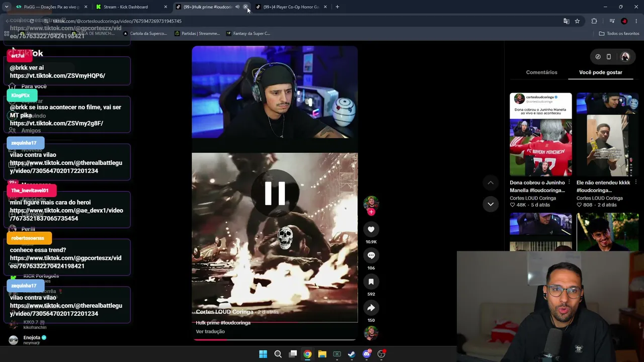Select the Você pode gostar tab
Screen dimensions: 644x362
pyautogui.click(x=600, y=72)
